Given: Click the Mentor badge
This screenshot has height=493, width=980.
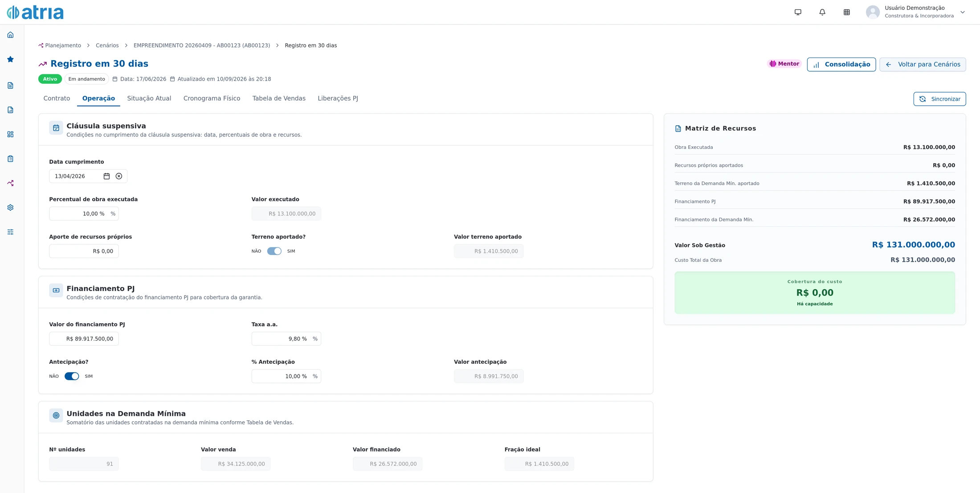Looking at the screenshot, I should [784, 64].
